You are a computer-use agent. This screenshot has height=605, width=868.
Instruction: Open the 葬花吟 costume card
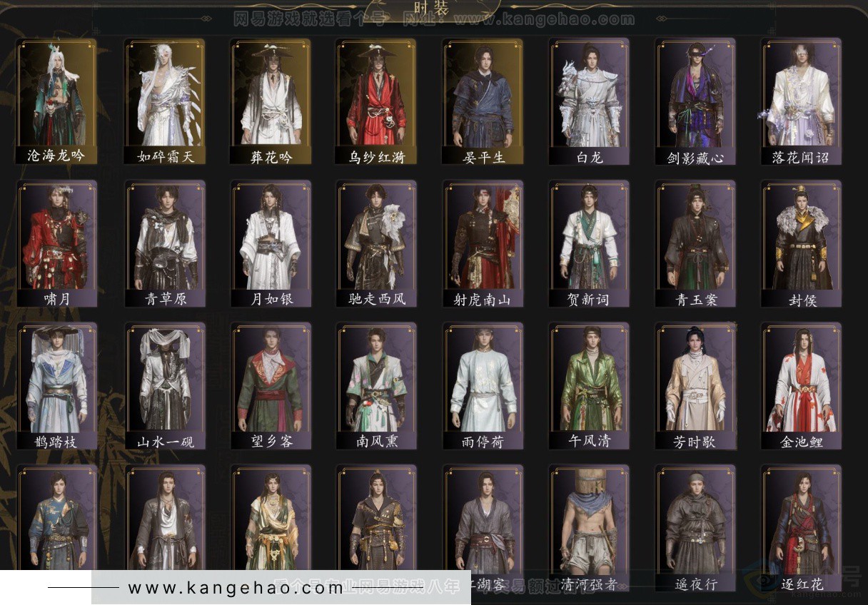(271, 101)
